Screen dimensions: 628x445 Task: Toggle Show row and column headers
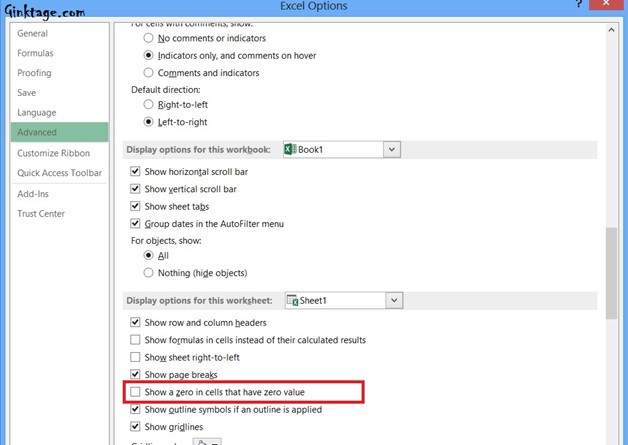135,322
